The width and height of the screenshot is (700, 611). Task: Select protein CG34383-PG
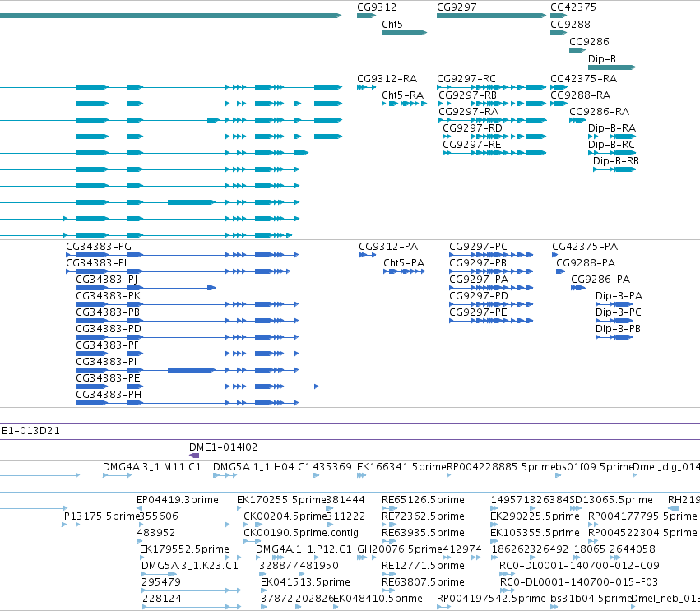tap(99, 247)
